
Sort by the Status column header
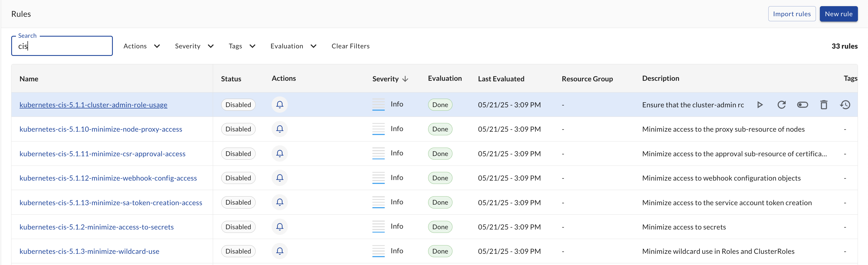[x=231, y=79]
